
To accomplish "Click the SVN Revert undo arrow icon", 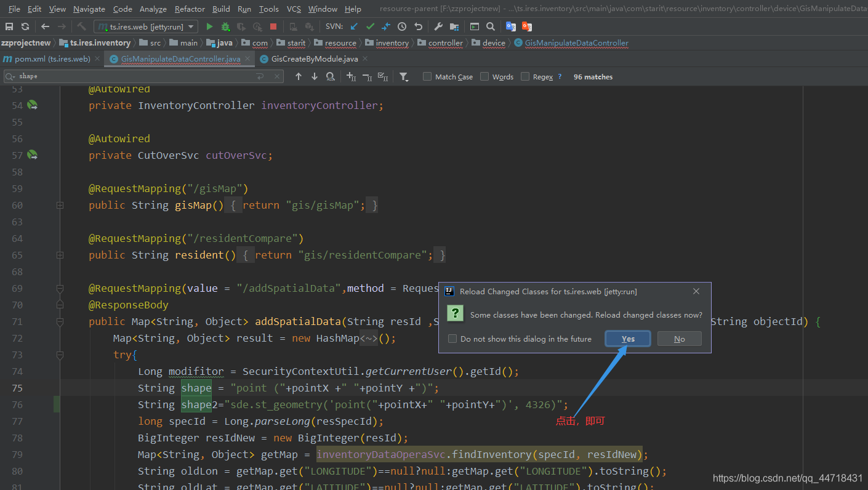I will point(419,26).
